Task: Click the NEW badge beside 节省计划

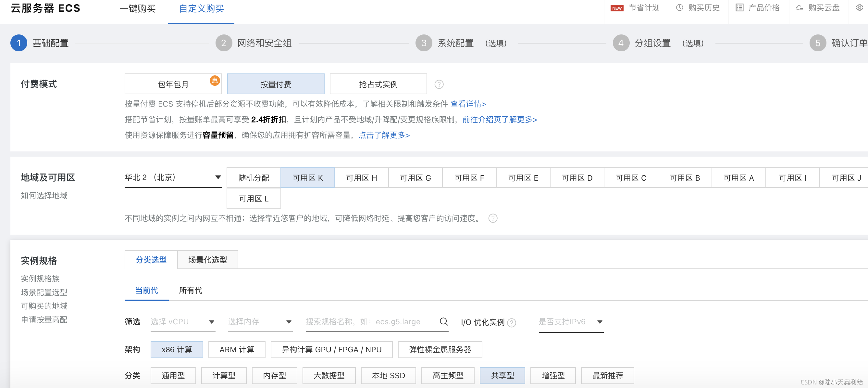Action: tap(617, 8)
